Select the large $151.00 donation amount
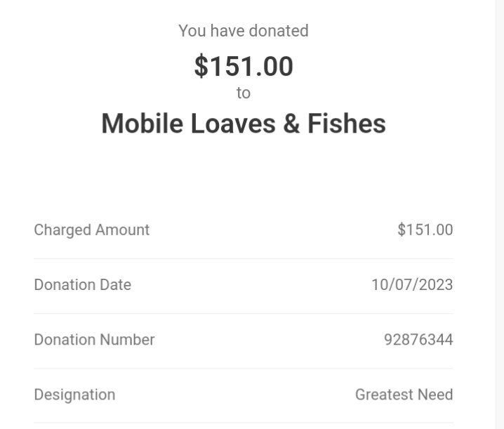Screen dimensions: 504x429 point(244,66)
